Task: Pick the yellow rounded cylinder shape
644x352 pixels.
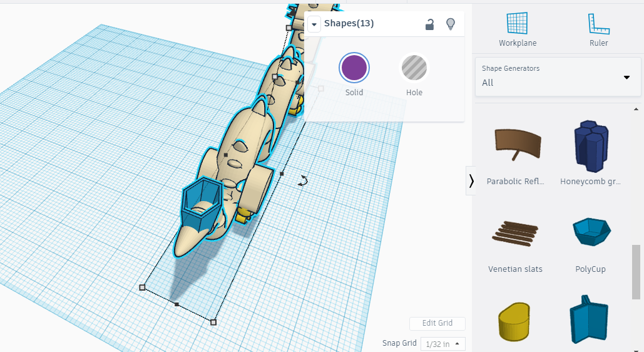Action: point(514,321)
